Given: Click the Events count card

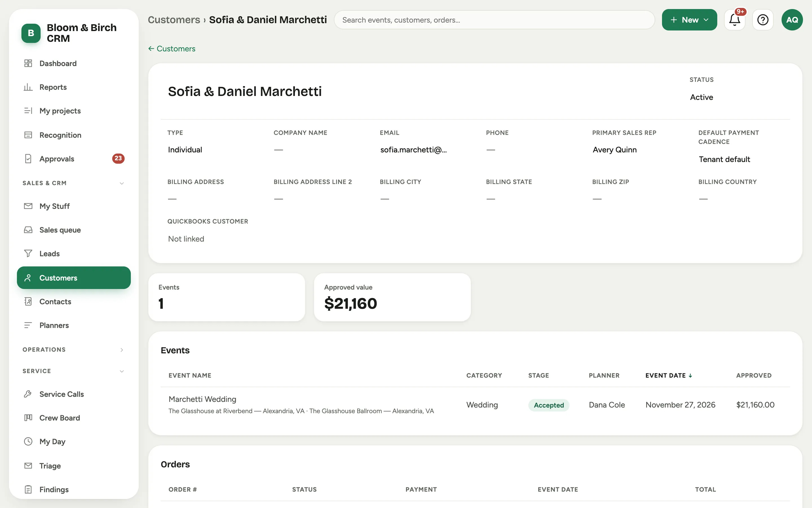Looking at the screenshot, I should click(x=226, y=297).
